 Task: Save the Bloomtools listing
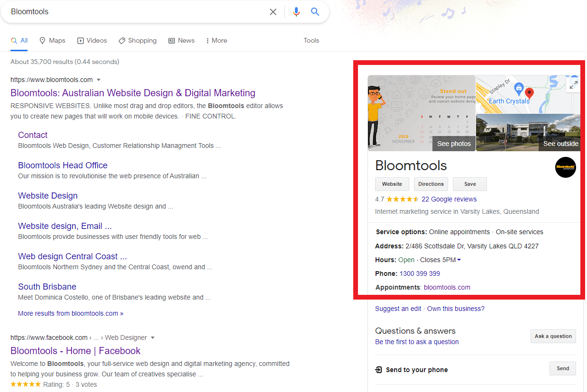(x=469, y=184)
